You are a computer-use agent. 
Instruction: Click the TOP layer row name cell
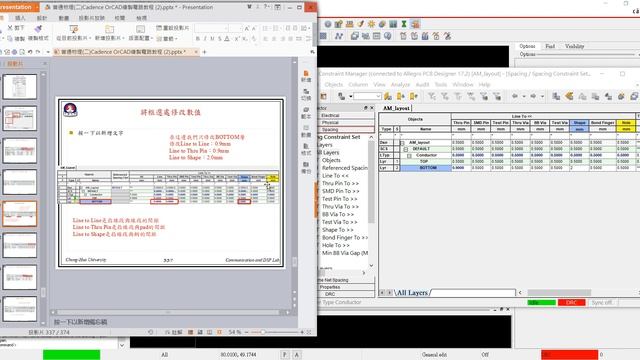pos(426,162)
